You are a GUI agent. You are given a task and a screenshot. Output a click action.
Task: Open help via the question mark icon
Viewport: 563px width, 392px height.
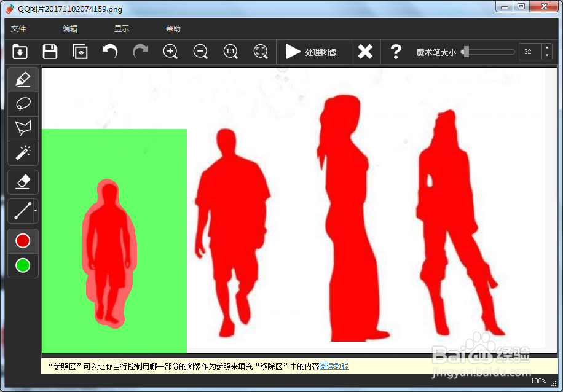396,52
